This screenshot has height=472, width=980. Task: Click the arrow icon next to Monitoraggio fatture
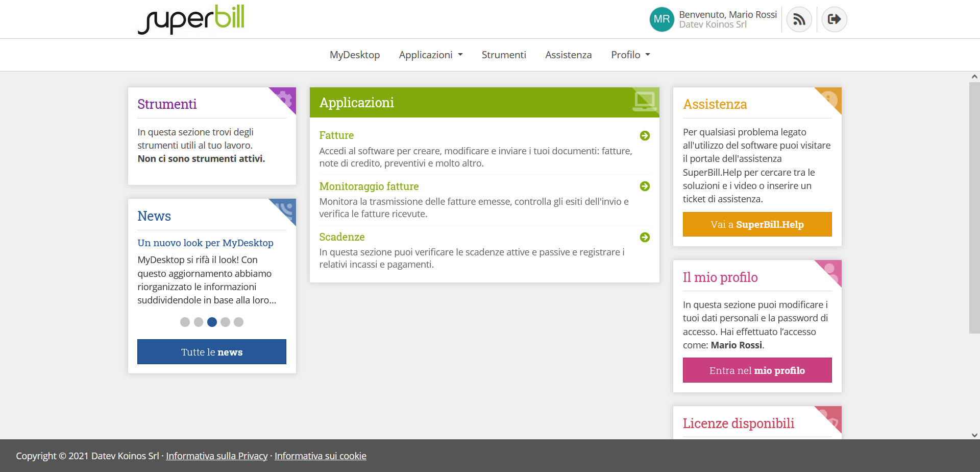point(645,186)
